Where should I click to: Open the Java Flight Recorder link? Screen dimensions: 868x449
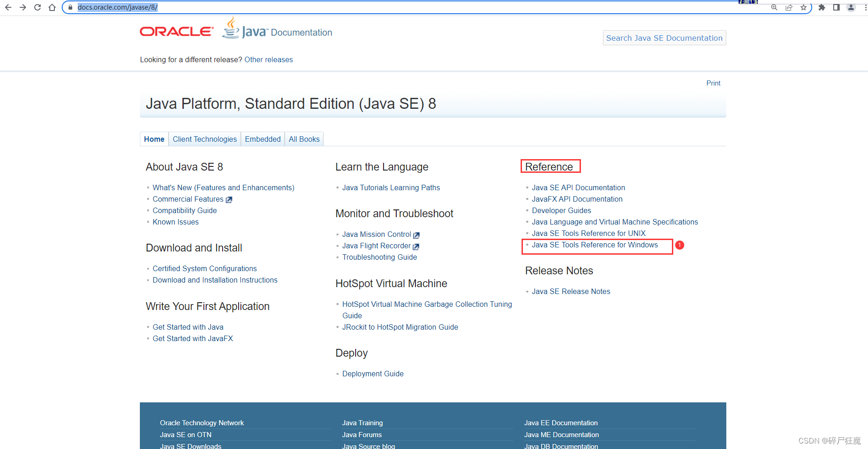click(377, 246)
